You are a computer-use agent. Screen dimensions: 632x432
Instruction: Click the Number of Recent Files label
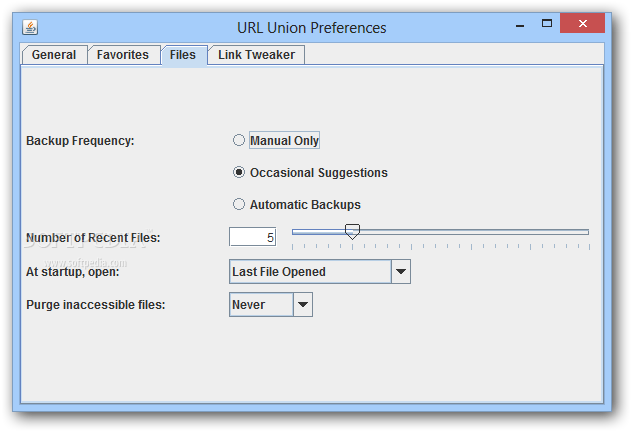(93, 238)
